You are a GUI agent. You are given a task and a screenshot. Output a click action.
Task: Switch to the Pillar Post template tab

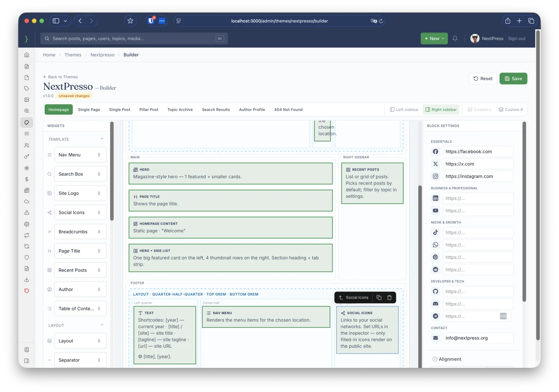[149, 110]
